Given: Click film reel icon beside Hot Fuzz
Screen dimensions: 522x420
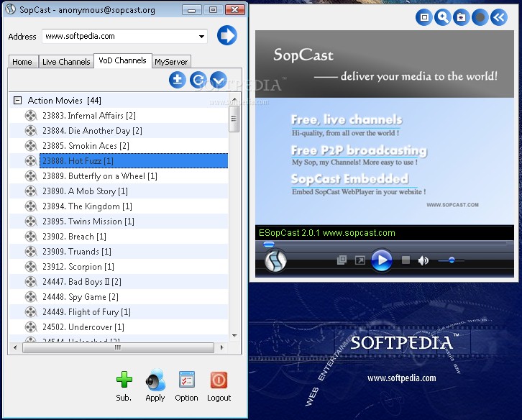Looking at the screenshot, I should (31, 161).
